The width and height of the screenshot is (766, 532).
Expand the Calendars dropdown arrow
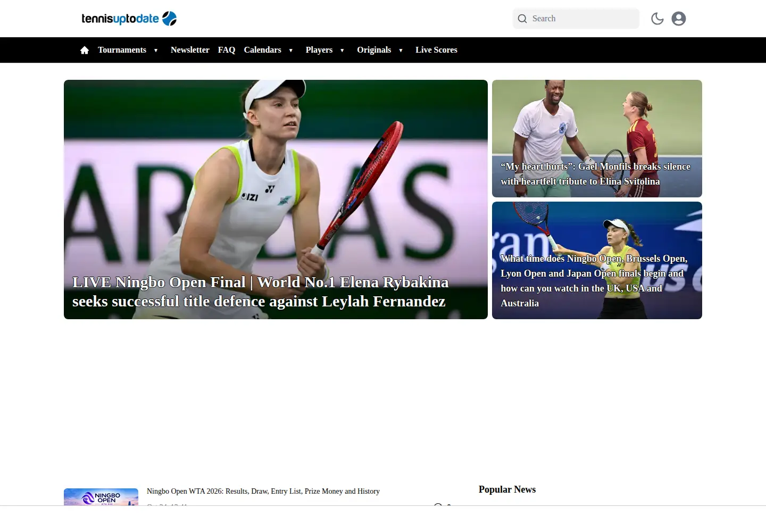pyautogui.click(x=291, y=51)
